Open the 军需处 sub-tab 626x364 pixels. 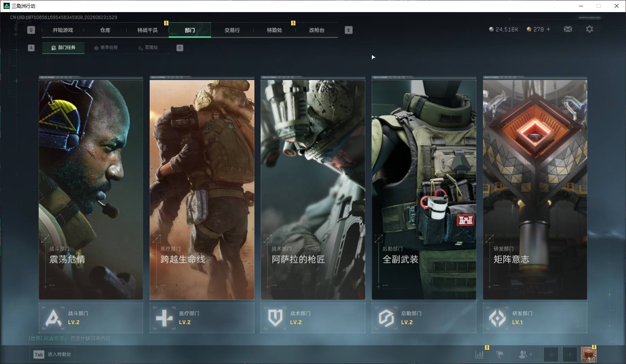pyautogui.click(x=148, y=48)
